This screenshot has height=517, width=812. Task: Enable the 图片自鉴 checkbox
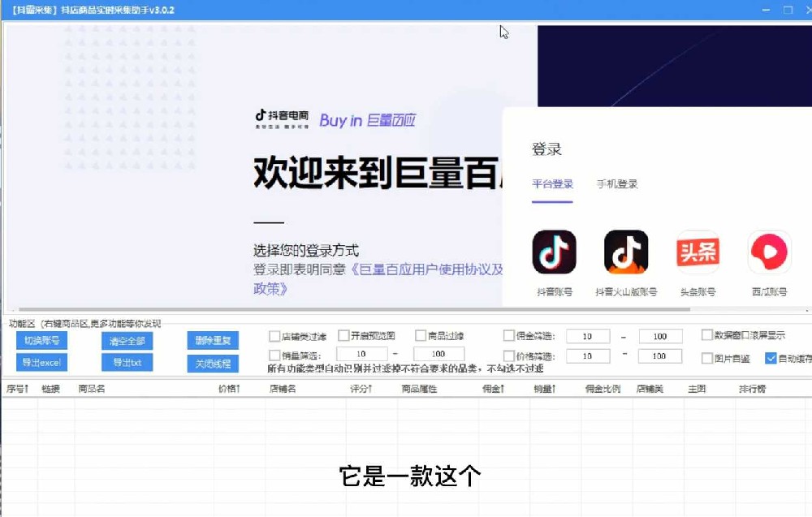click(707, 358)
